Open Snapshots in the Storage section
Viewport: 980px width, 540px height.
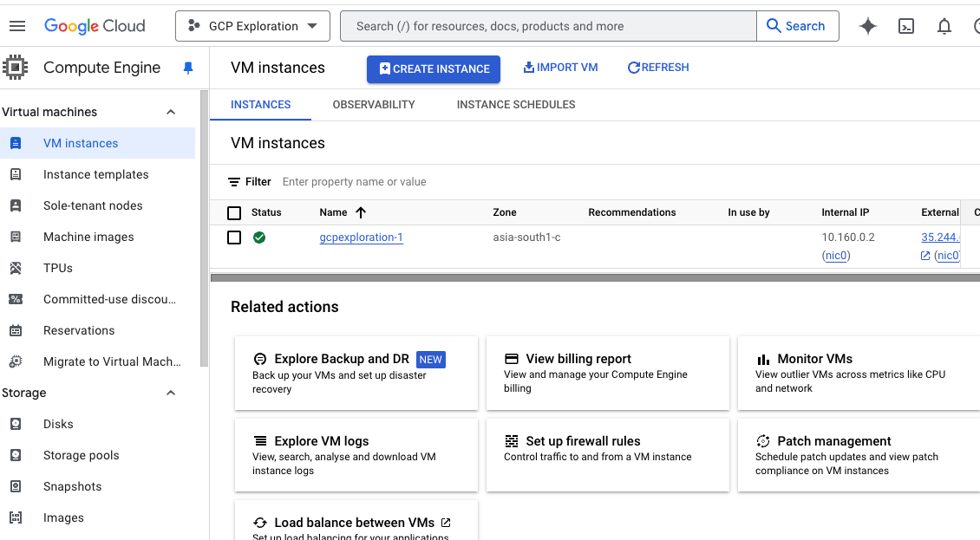(72, 486)
